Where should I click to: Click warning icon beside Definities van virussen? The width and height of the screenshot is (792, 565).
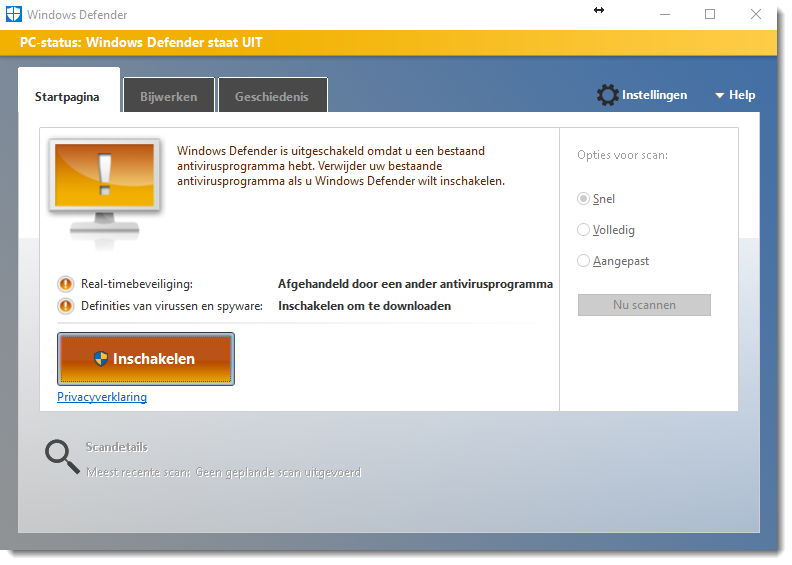click(x=66, y=306)
